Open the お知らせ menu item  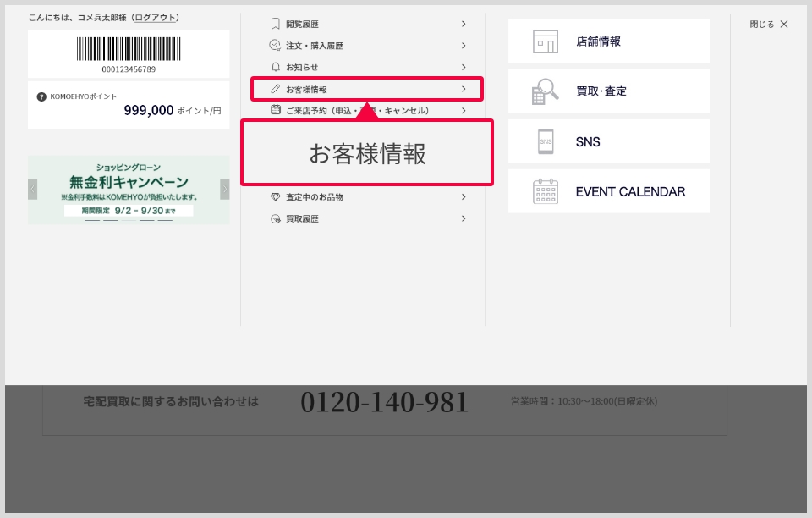coord(302,67)
